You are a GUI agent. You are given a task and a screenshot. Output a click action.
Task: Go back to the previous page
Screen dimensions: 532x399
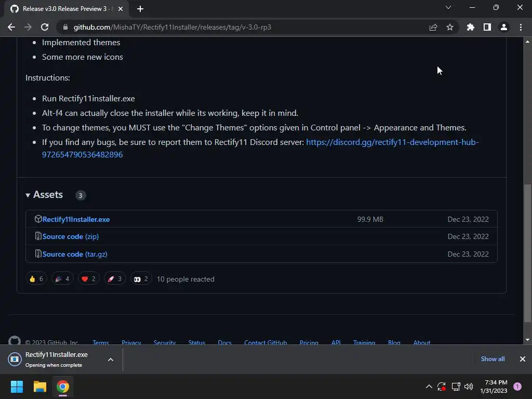tap(11, 27)
